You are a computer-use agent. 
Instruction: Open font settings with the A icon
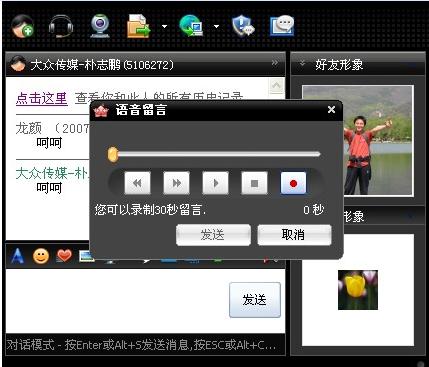click(17, 256)
